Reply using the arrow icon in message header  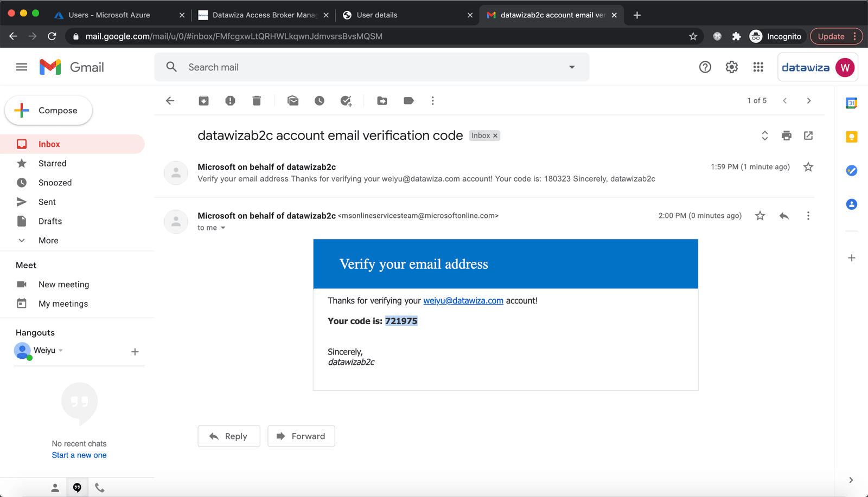click(x=784, y=216)
